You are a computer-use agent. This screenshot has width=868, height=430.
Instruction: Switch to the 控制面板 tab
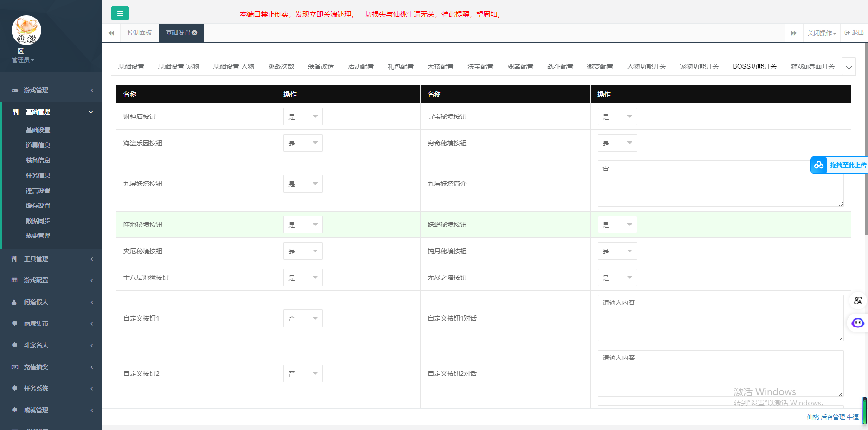pyautogui.click(x=140, y=33)
